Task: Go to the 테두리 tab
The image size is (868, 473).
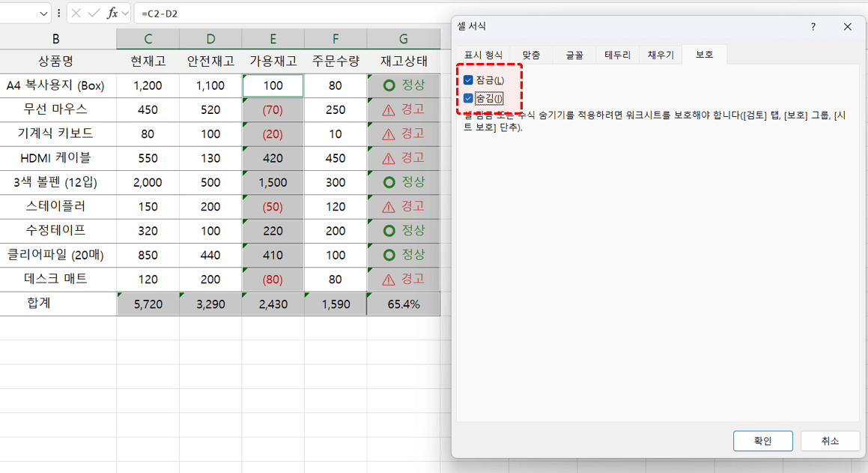Action: 618,55
